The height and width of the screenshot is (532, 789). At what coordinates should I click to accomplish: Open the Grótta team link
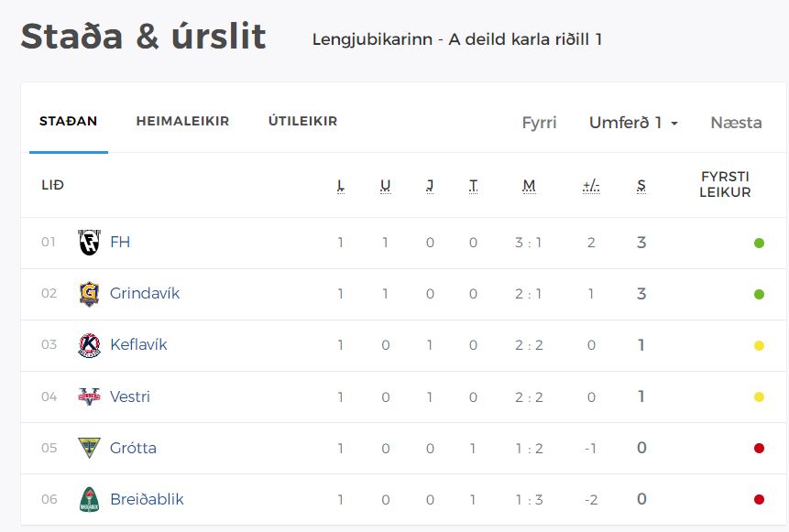(x=133, y=448)
